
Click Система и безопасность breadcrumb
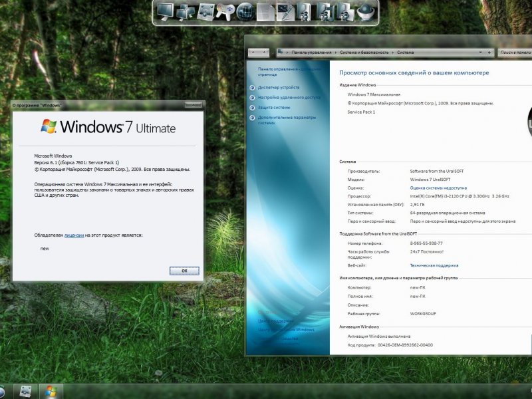click(x=364, y=53)
